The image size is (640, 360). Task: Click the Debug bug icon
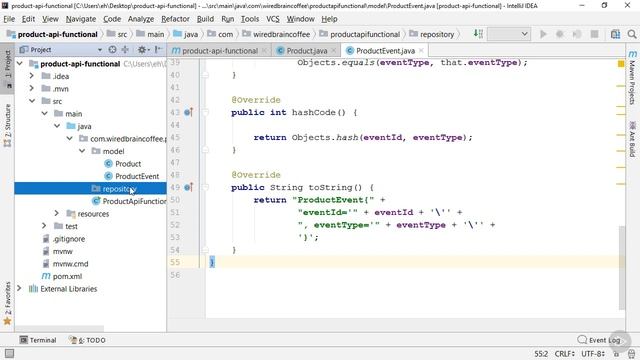[x=560, y=34]
